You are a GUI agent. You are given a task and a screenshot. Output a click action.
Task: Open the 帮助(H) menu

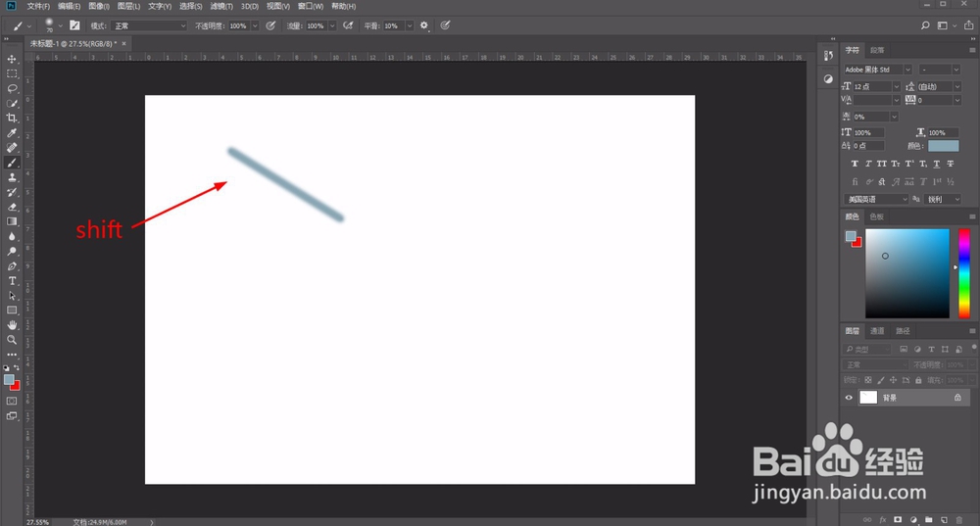click(x=344, y=6)
